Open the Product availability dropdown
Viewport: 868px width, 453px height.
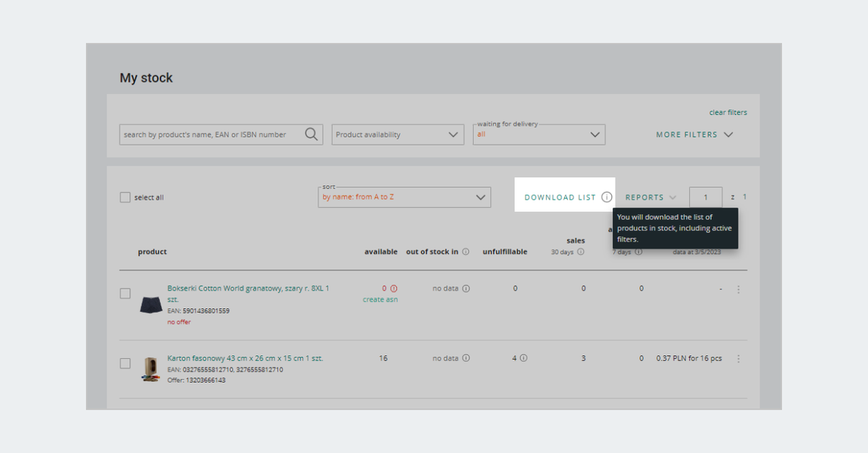pos(398,135)
